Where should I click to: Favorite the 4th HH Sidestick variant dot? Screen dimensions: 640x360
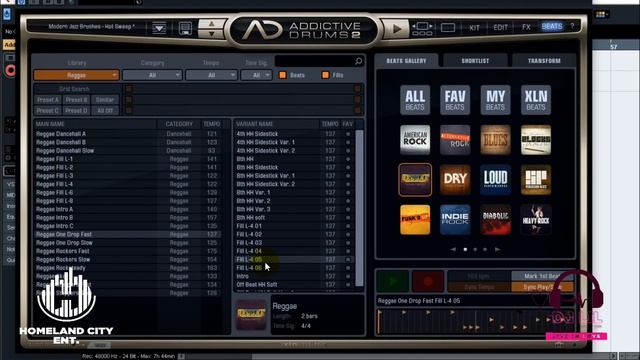(x=348, y=134)
